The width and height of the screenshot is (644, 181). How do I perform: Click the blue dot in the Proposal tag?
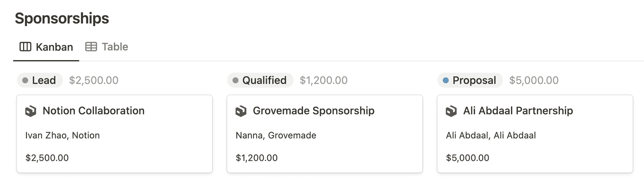[446, 81]
